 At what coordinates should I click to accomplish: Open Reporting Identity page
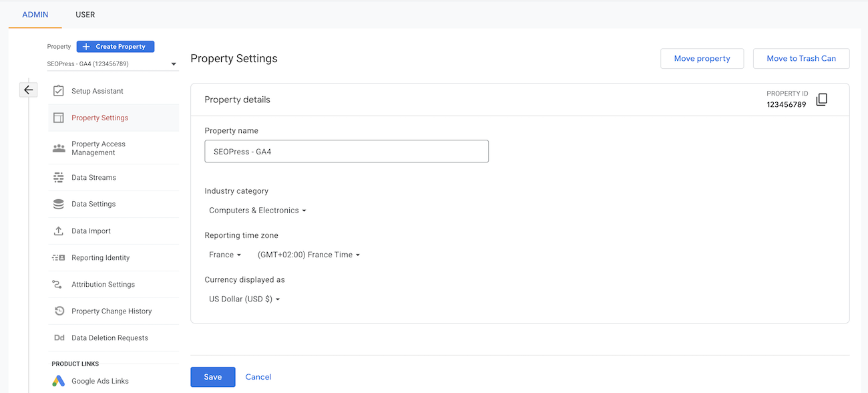[x=114, y=258]
